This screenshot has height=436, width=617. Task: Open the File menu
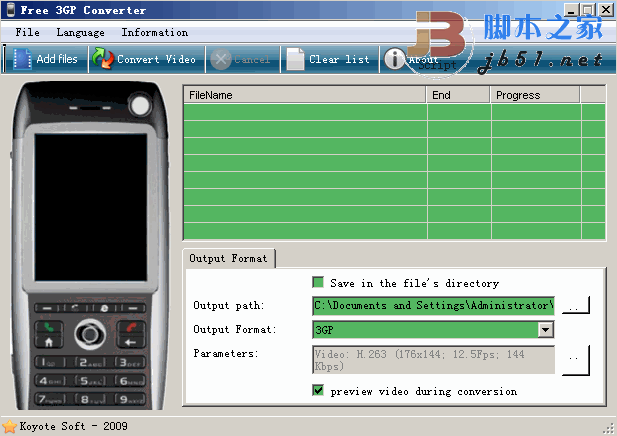coord(28,32)
